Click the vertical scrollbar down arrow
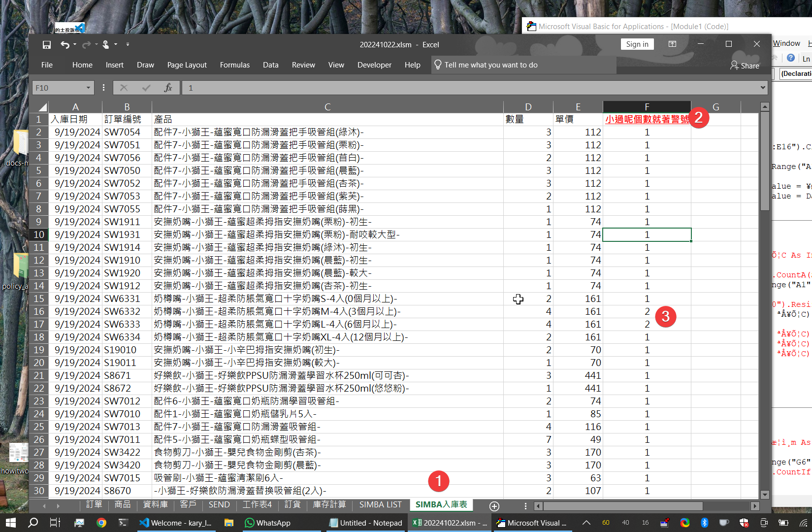Viewport: 812px width, 532px height. pyautogui.click(x=765, y=495)
